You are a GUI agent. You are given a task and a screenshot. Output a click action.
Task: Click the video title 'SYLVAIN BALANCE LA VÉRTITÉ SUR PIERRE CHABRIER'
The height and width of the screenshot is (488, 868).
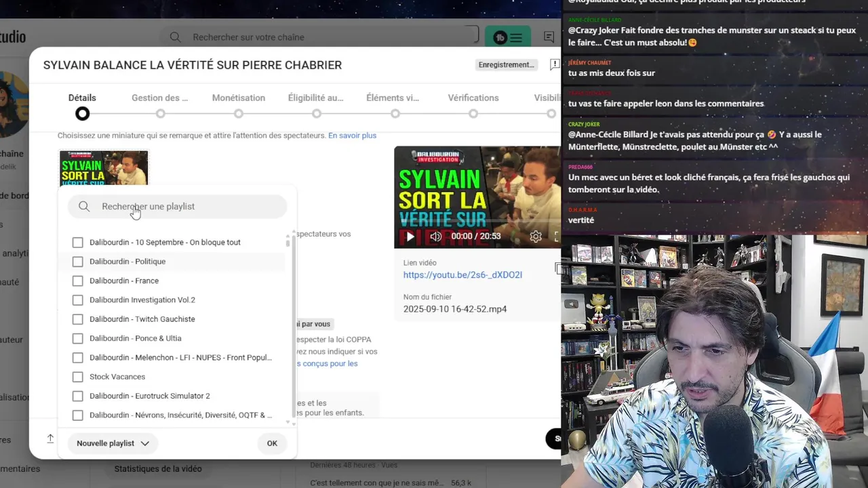(193, 65)
